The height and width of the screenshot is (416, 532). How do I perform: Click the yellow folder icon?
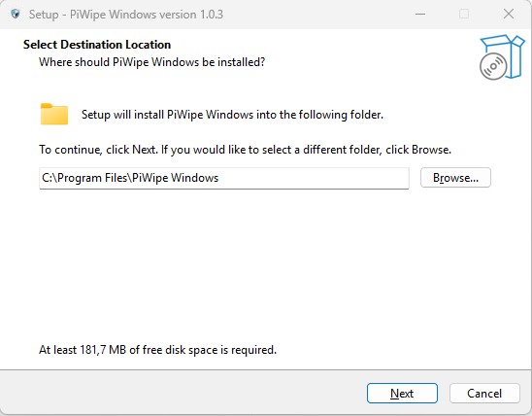54,114
